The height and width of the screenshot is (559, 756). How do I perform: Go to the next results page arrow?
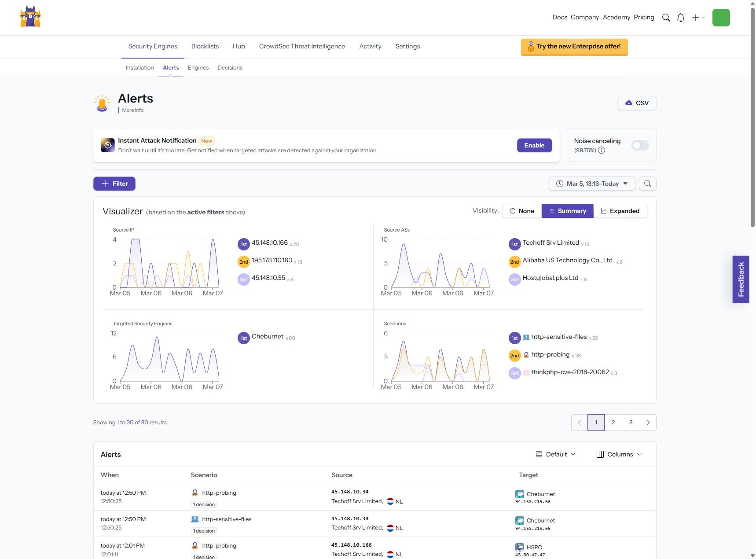pos(648,423)
